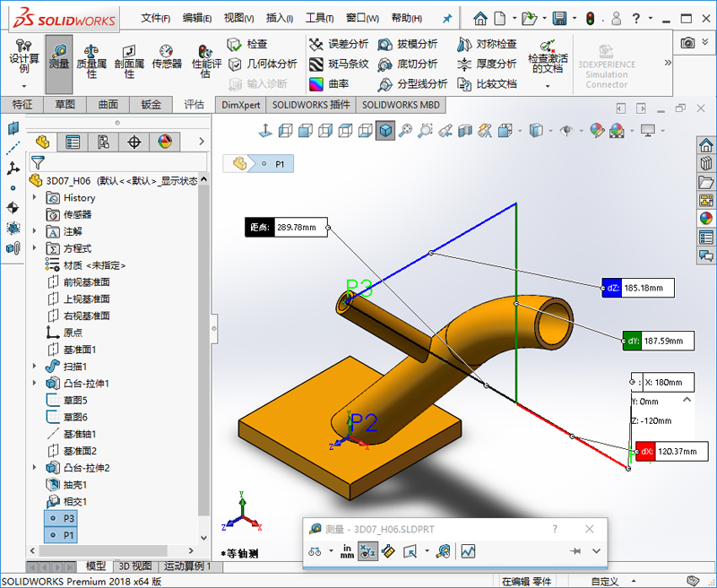Switch to the 钣金 sheet metal tab

pyautogui.click(x=151, y=105)
